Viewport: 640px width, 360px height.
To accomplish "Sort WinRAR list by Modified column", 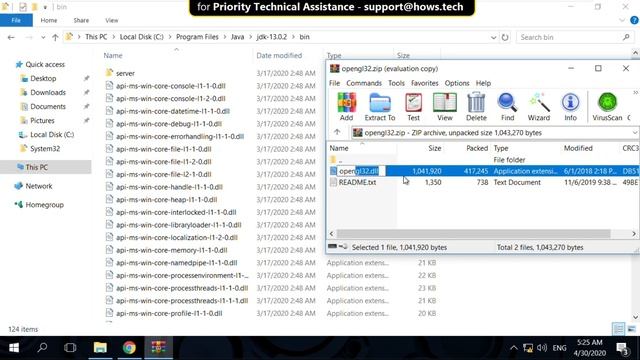I will [578, 148].
